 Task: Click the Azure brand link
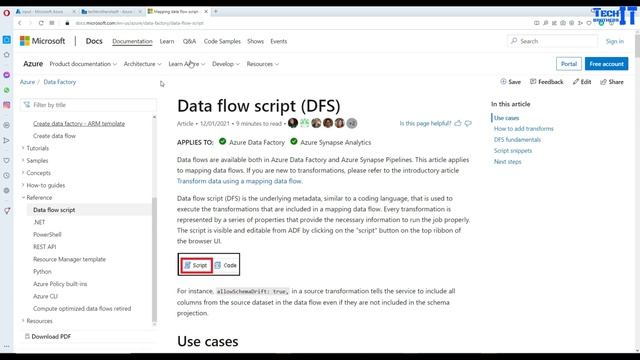33,64
